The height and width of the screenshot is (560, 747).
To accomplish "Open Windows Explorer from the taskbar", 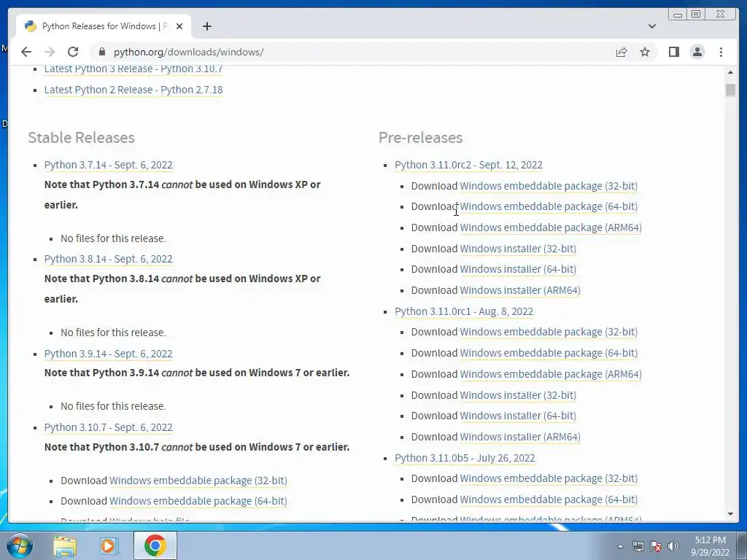I will tap(65, 545).
